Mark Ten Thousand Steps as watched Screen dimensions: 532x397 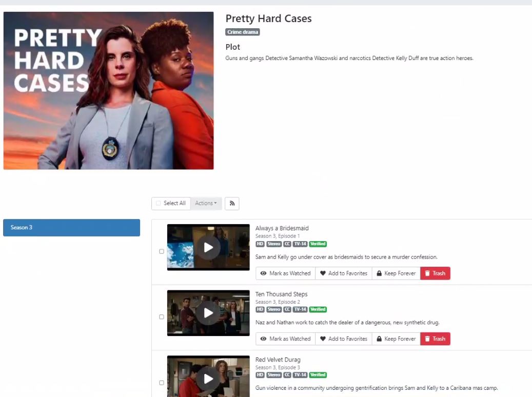285,339
